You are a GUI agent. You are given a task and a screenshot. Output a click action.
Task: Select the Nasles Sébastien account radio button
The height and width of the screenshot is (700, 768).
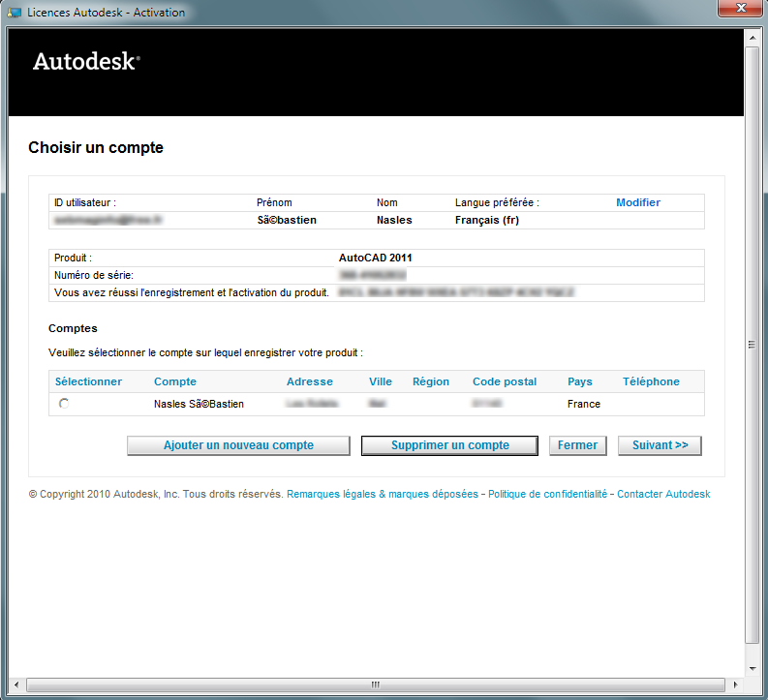(64, 404)
